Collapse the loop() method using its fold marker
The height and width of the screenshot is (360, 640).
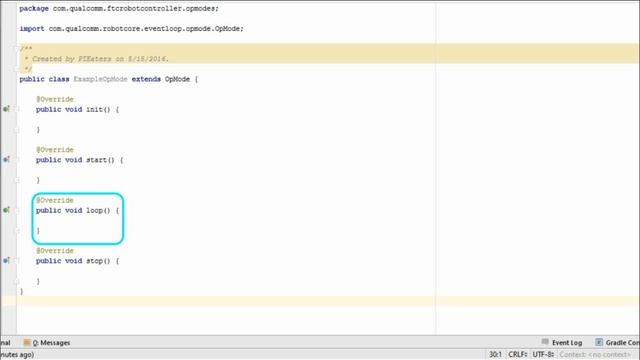(x=17, y=210)
